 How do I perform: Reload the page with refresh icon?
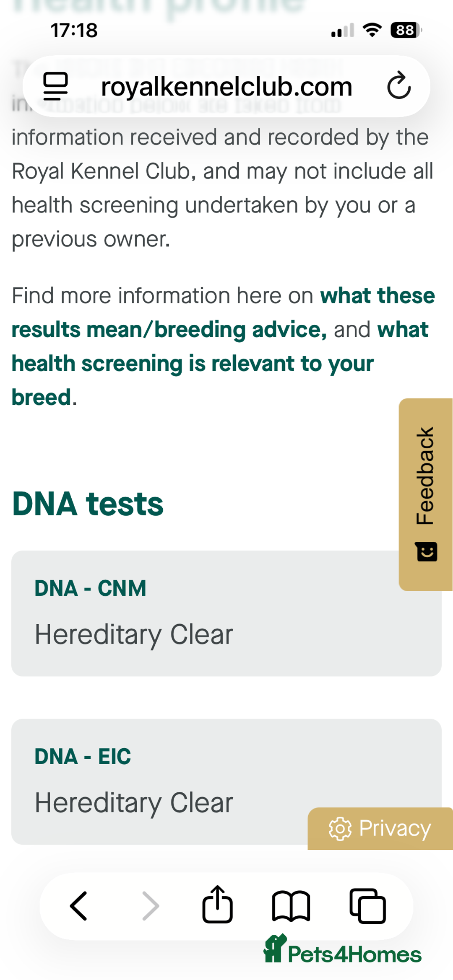click(x=398, y=85)
